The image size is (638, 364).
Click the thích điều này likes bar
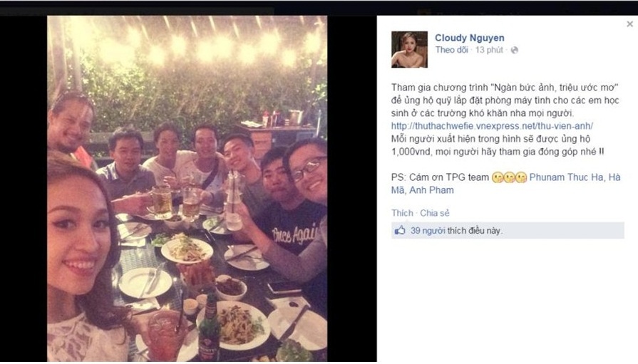tap(508, 231)
